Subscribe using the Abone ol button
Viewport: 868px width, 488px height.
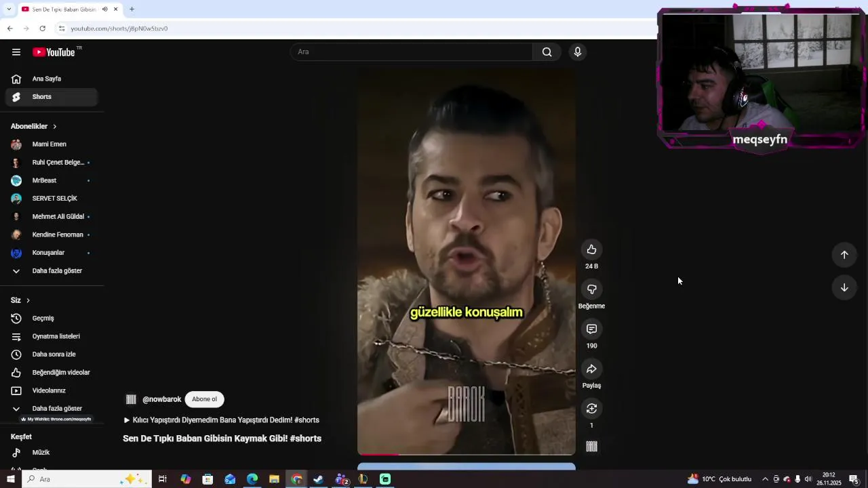[x=204, y=399]
